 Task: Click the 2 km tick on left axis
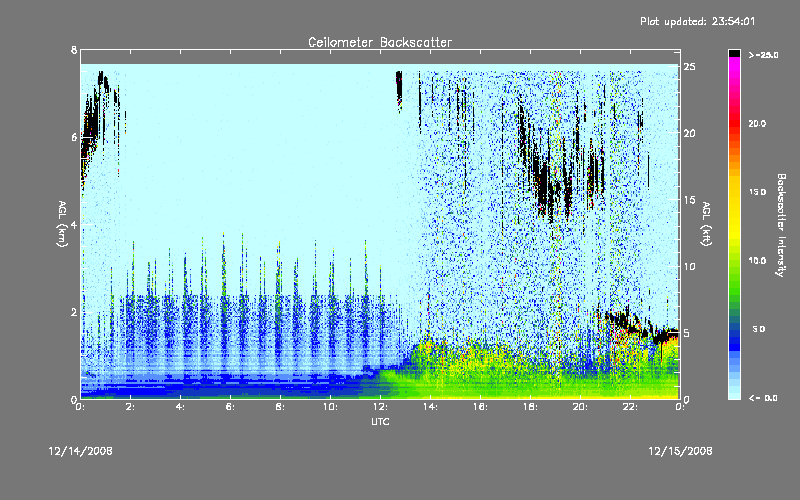(74, 312)
